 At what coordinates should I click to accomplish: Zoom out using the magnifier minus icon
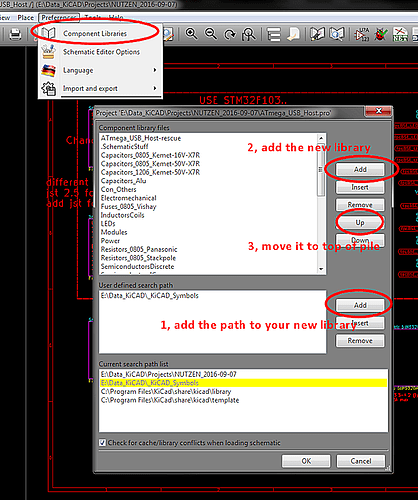(x=211, y=34)
